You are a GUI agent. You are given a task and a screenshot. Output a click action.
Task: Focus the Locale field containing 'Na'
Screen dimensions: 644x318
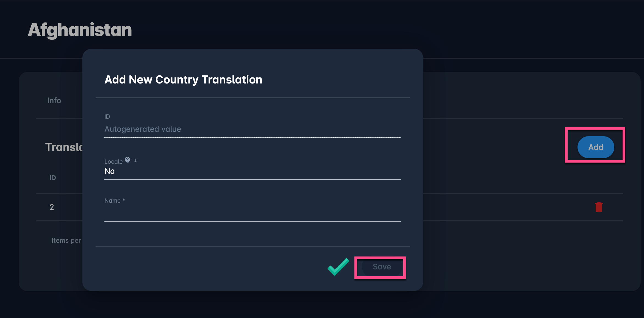[252, 171]
